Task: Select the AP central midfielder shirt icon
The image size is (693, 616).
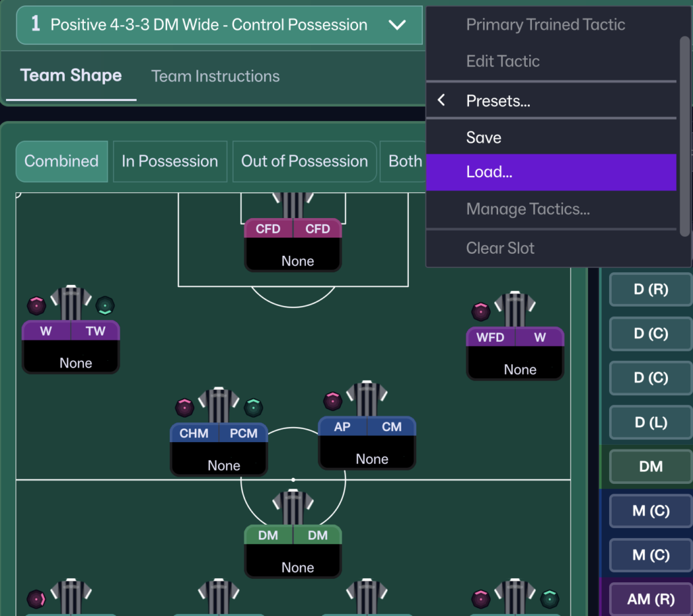Action: coord(367,400)
